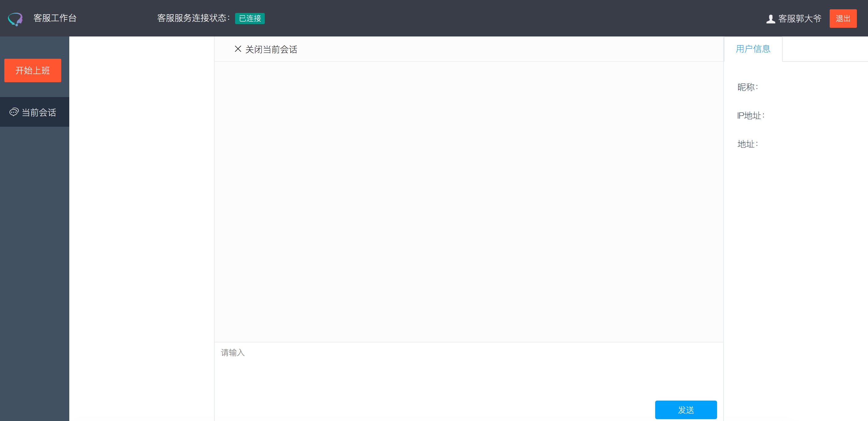Click the empty conversation list panel
The width and height of the screenshot is (868, 421).
pos(142,228)
